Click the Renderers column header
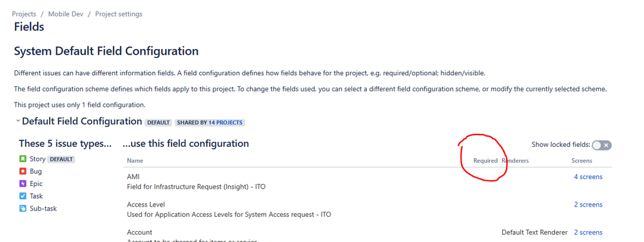 pos(515,161)
